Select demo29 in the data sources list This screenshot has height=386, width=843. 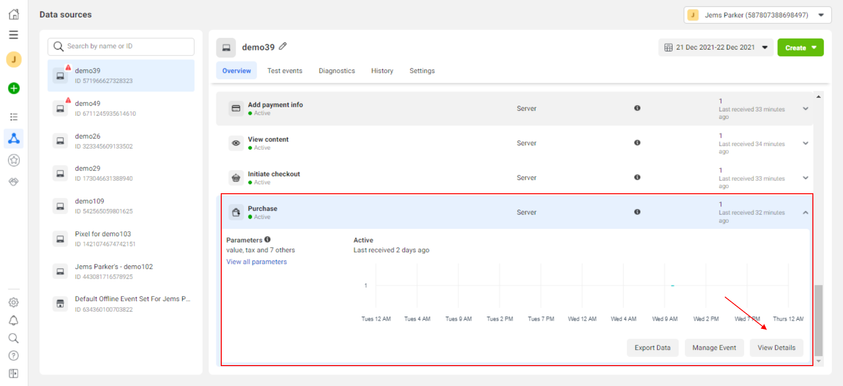[121, 173]
